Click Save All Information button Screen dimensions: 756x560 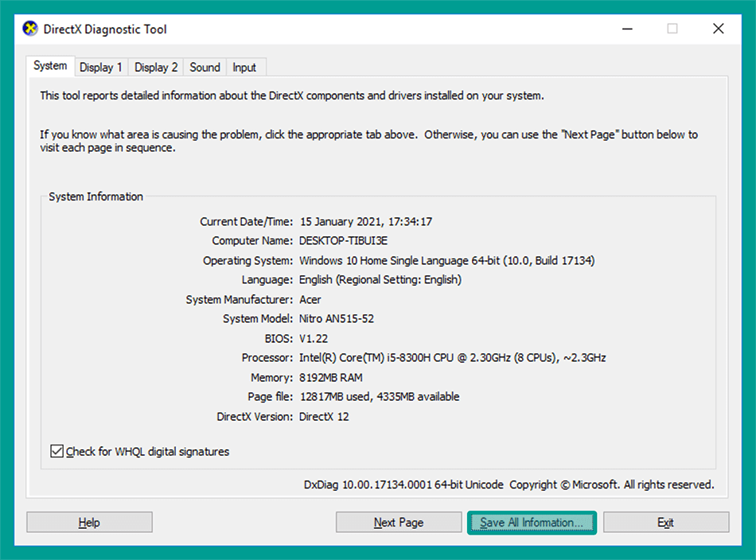[x=532, y=523]
